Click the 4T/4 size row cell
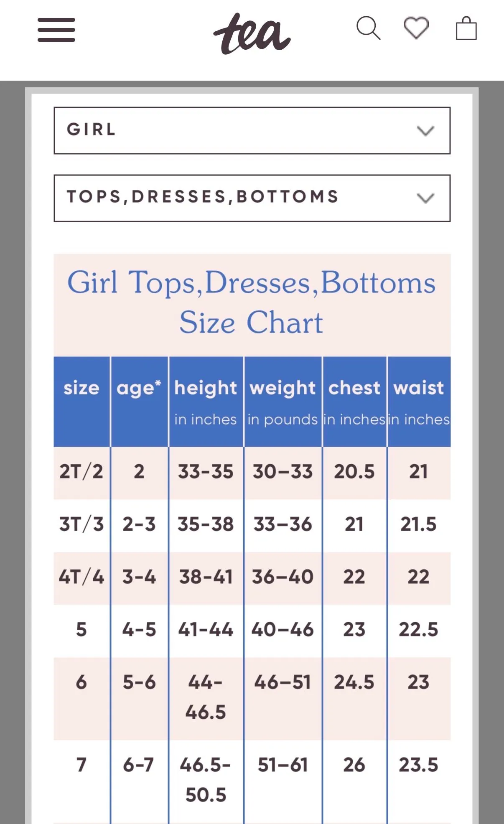Image resolution: width=504 pixels, height=824 pixels. tap(81, 577)
